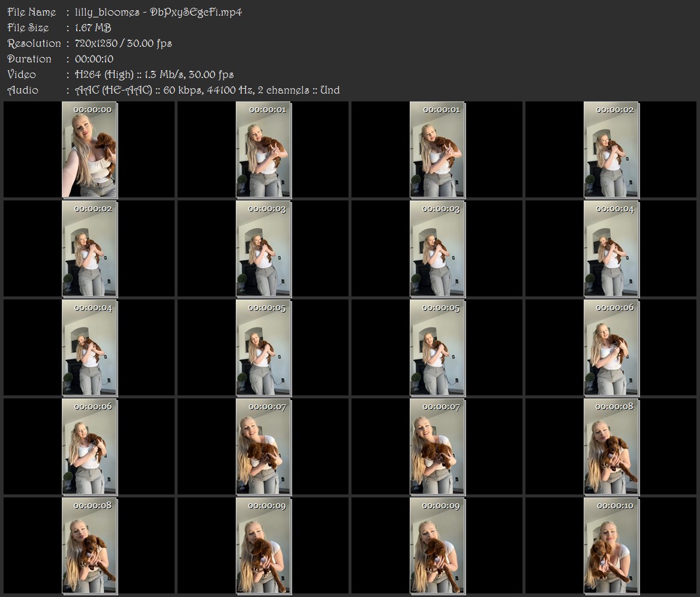Click the duration value '00:00:10' in header
Viewport: 700px width, 597px height.
(94, 59)
